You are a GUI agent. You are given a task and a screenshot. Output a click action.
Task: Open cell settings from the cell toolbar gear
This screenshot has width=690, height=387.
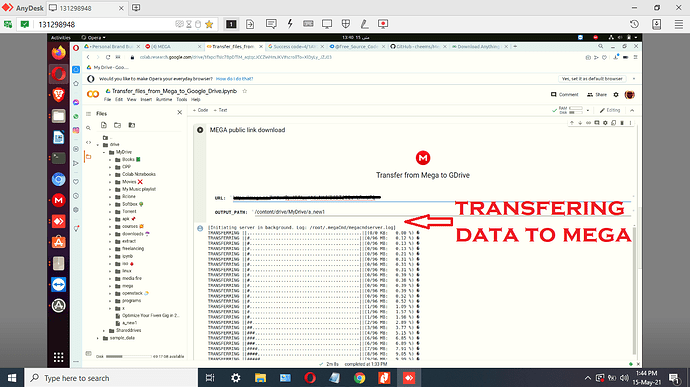[x=605, y=123]
